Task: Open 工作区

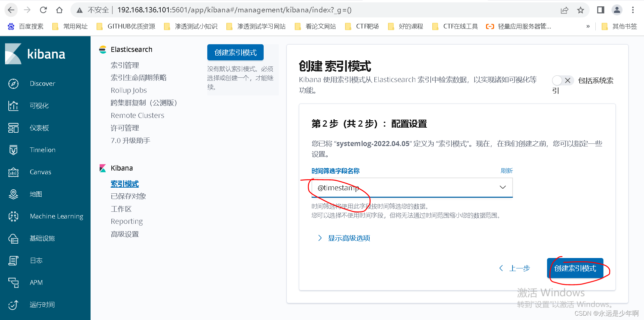Action: pyautogui.click(x=121, y=209)
